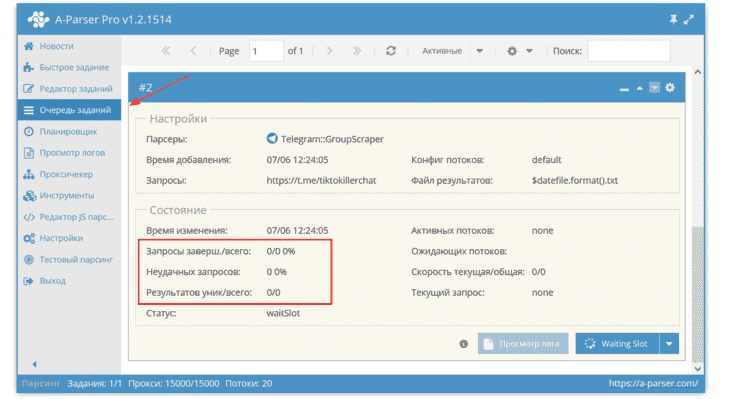The height and width of the screenshot is (399, 730).
Task: Click the waitSlot status value
Action: [x=283, y=313]
